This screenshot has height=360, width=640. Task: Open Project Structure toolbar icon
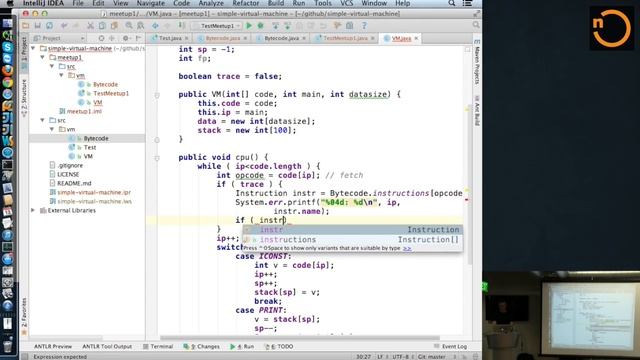(350, 26)
